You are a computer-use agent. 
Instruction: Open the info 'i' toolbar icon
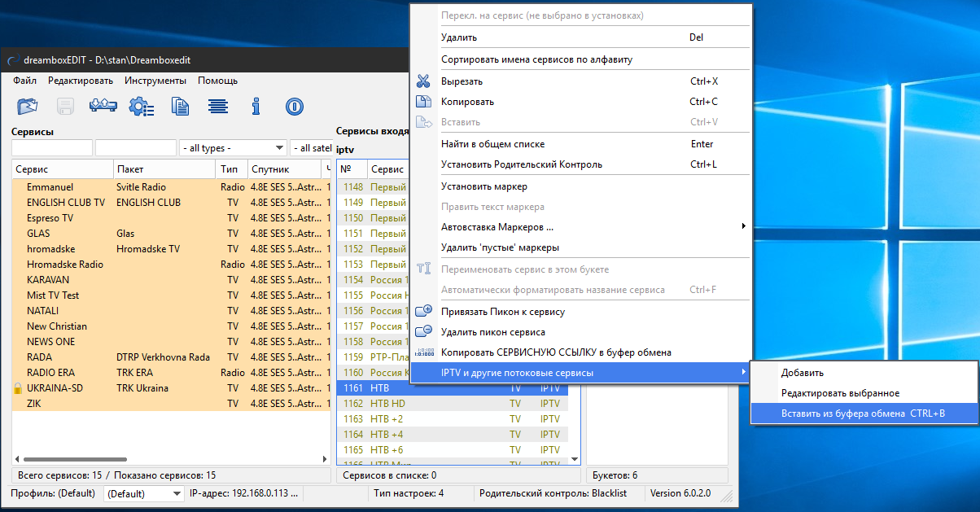pos(256,106)
